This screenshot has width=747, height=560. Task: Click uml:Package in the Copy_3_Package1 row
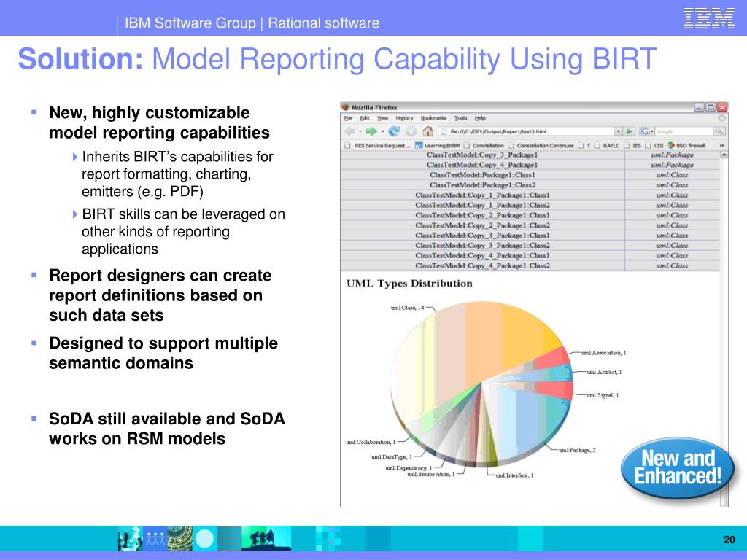(672, 155)
